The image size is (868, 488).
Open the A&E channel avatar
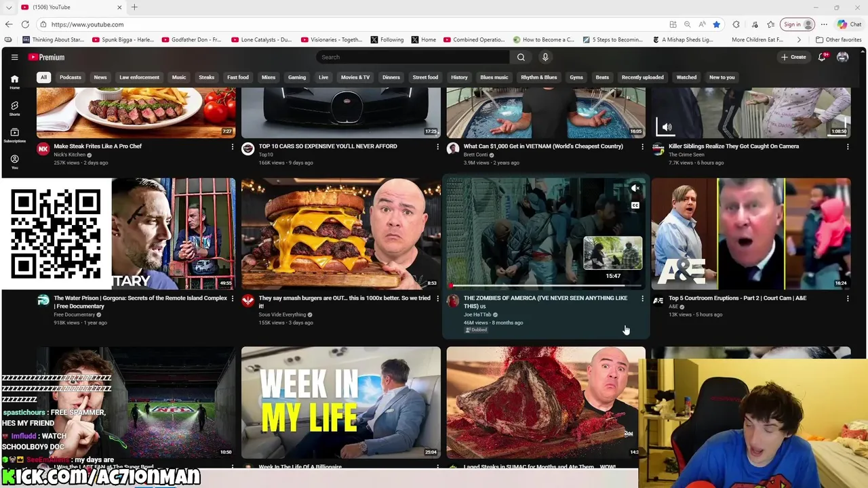(658, 301)
